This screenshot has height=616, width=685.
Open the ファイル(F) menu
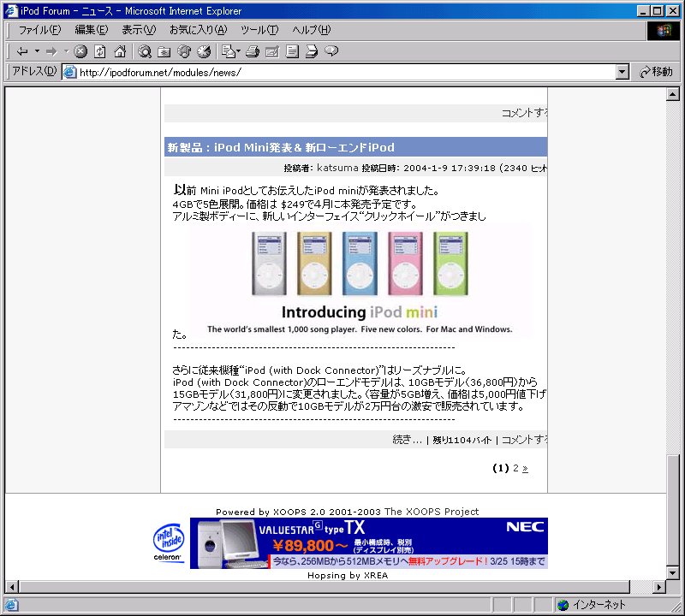[39, 30]
